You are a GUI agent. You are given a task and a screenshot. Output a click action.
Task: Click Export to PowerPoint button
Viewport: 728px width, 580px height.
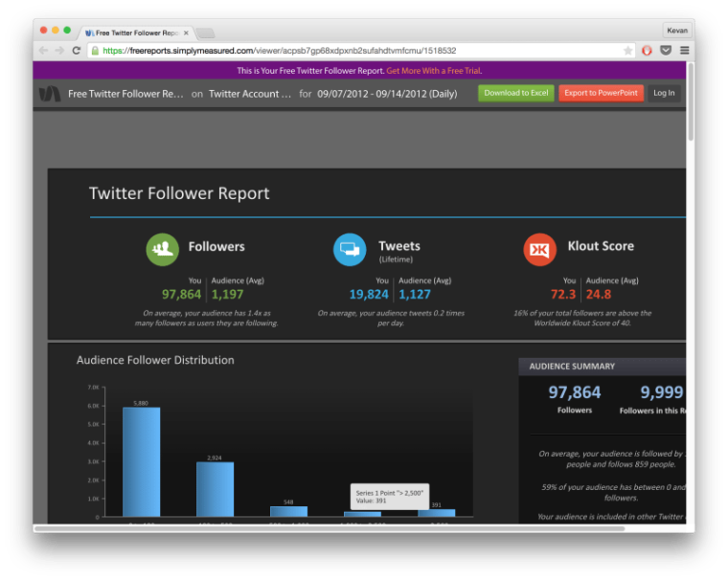pyautogui.click(x=601, y=93)
